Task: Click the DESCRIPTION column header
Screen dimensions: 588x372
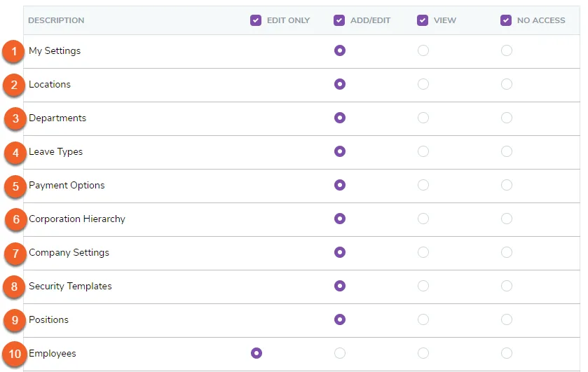Action: (x=56, y=20)
